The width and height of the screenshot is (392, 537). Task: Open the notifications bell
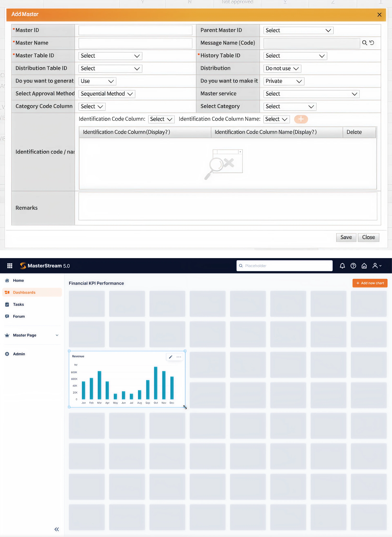tap(342, 266)
